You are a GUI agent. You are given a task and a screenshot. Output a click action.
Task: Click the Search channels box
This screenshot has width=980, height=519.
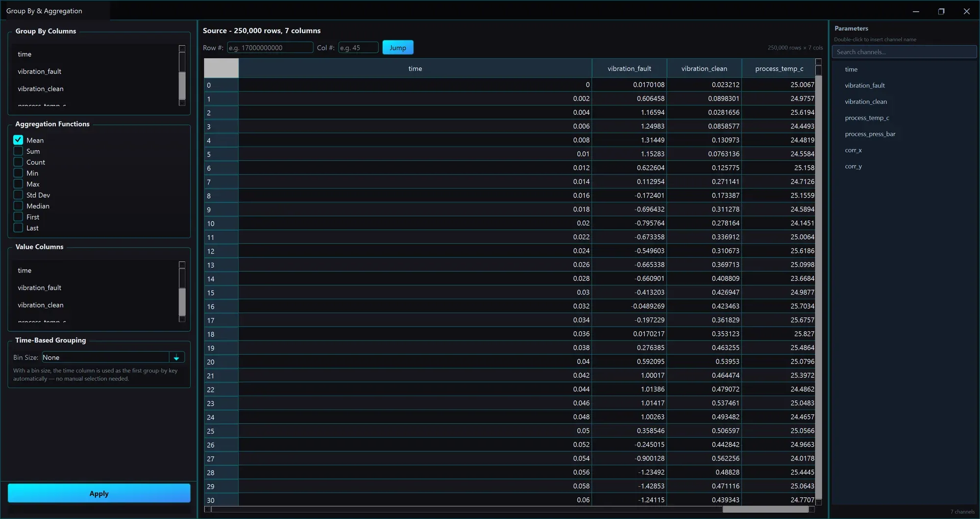tap(904, 52)
